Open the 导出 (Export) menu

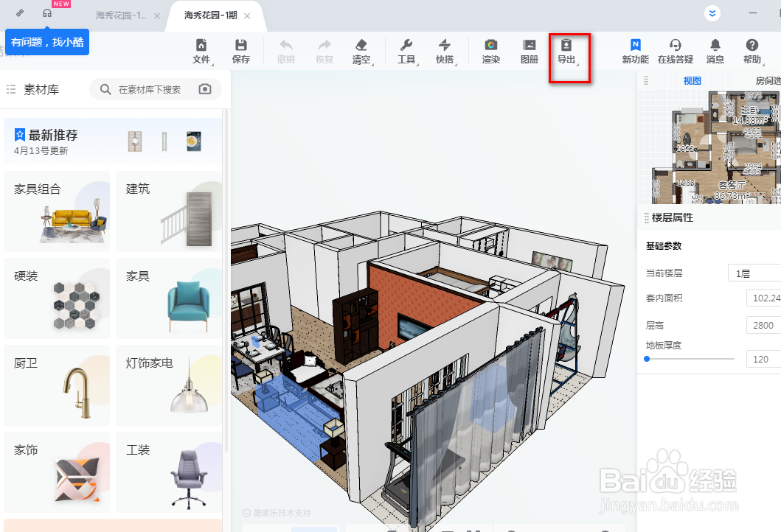pyautogui.click(x=566, y=52)
